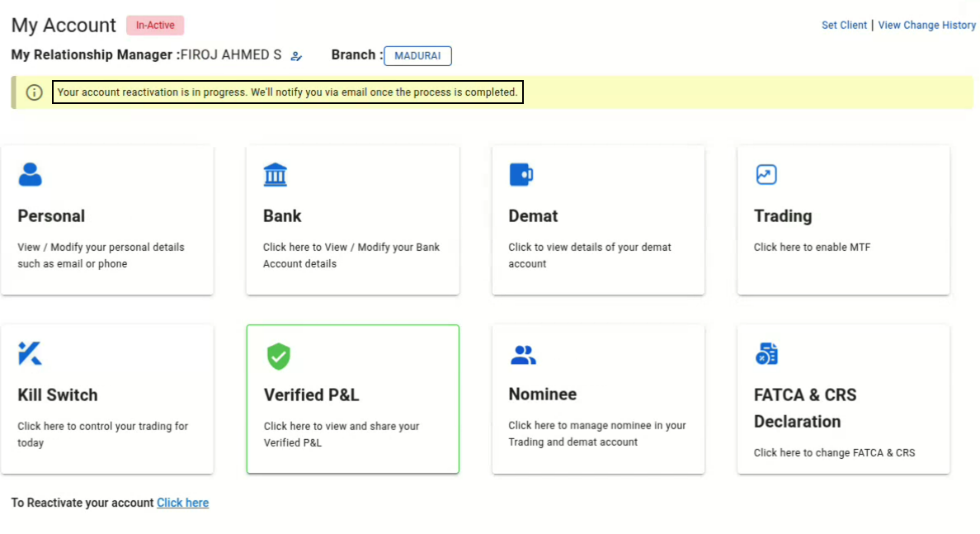The width and height of the screenshot is (980, 534).
Task: Click the green Verified P&L shield icon
Action: click(x=279, y=357)
